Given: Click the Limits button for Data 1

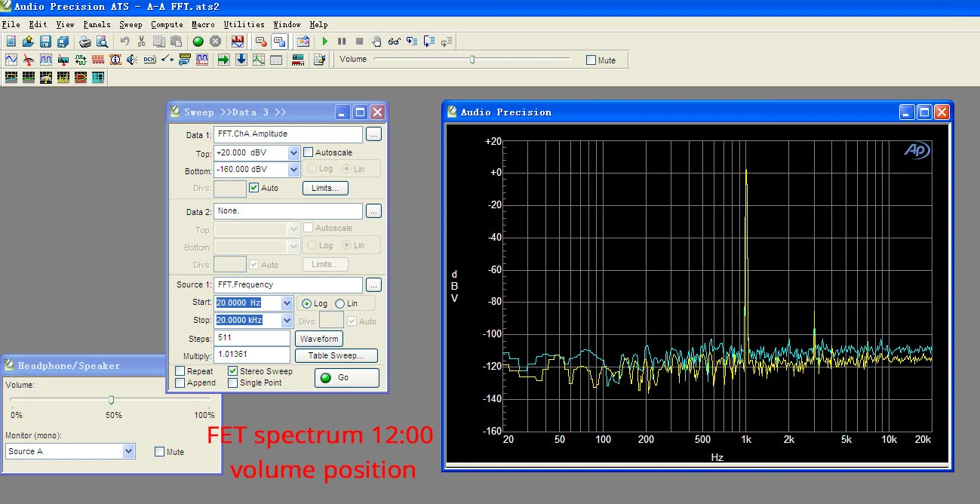Looking at the screenshot, I should click(x=325, y=188).
